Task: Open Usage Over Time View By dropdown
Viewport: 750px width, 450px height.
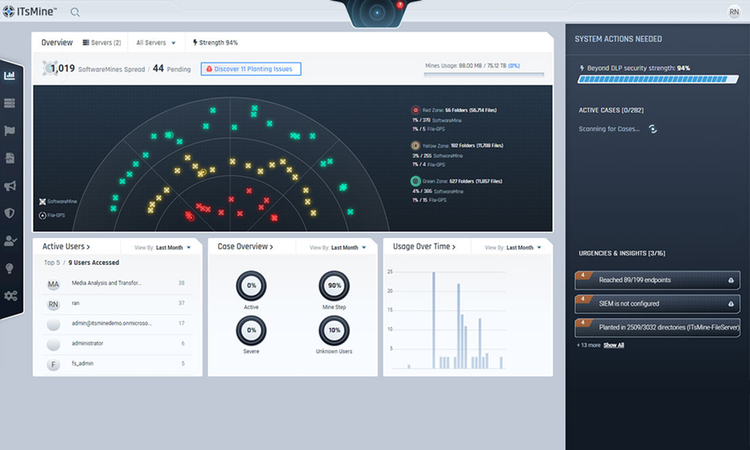Action: [x=513, y=248]
